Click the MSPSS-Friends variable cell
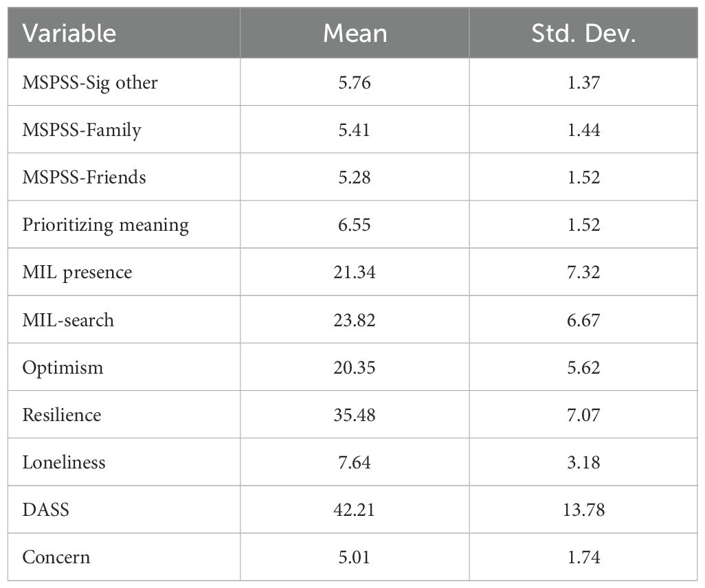705x588 pixels. (x=85, y=177)
